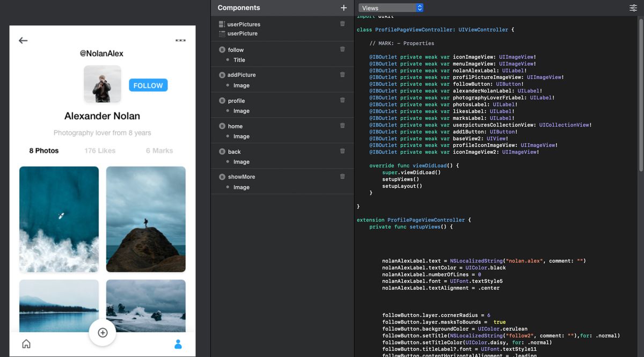Click the trash icon for showMore component

pos(342,177)
